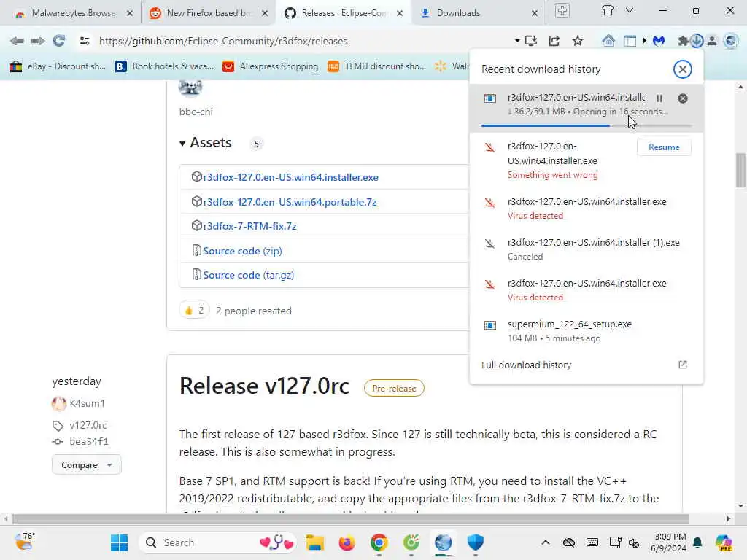747x560 pixels.
Task: Open Windows Security shield on taskbar
Action: click(x=475, y=542)
